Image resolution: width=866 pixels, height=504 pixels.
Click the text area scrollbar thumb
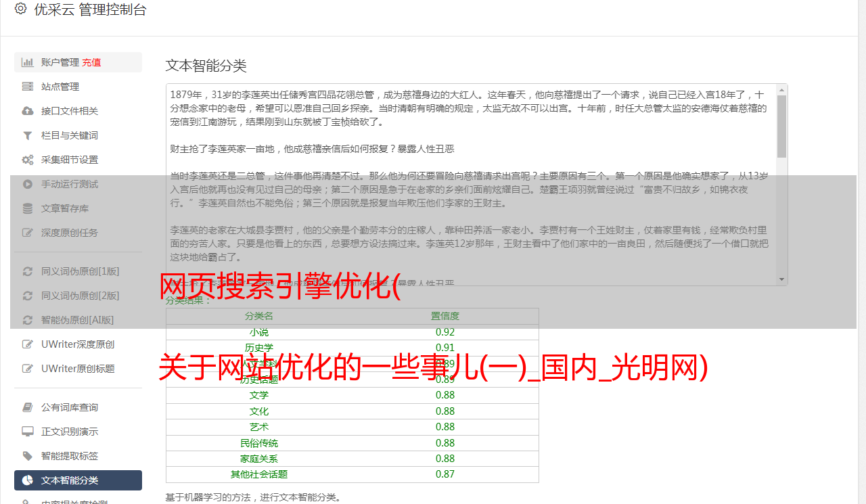tap(782, 127)
